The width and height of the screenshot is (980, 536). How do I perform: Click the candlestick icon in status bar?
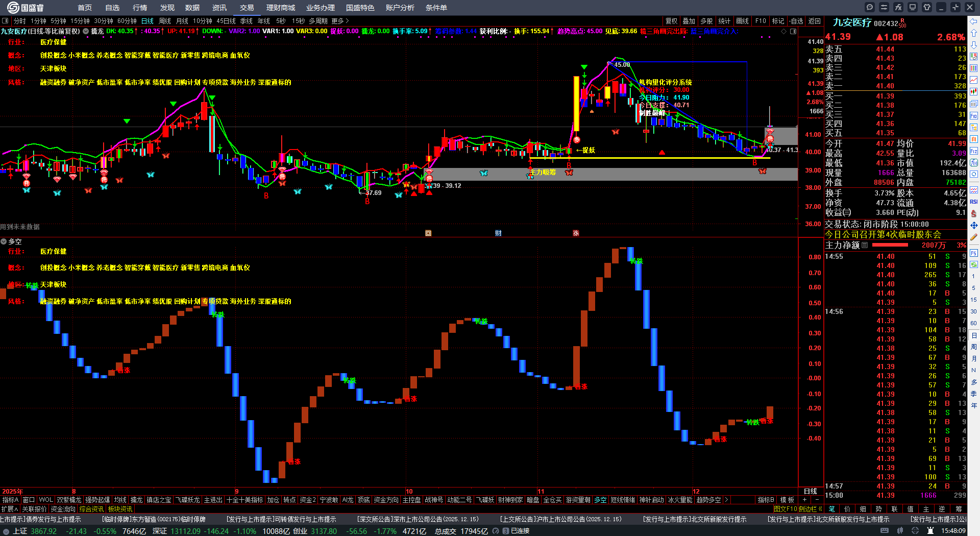(x=899, y=531)
